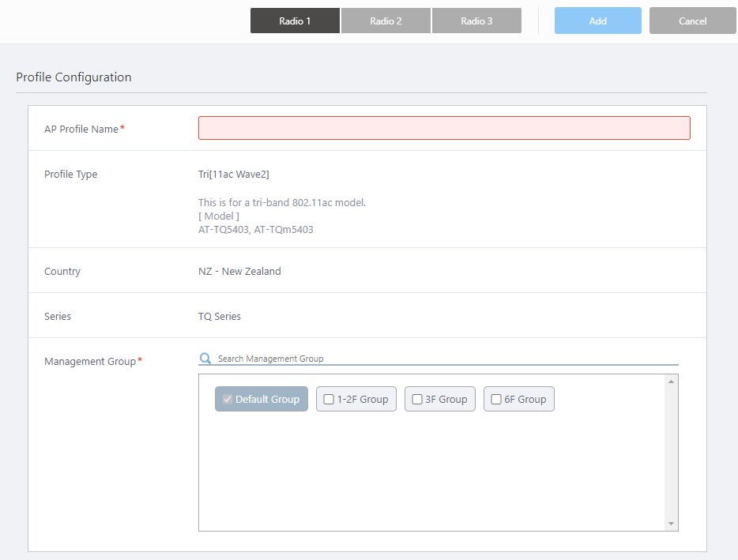The width and height of the screenshot is (738, 560).
Task: Click the Search Management Group field
Action: 442,359
